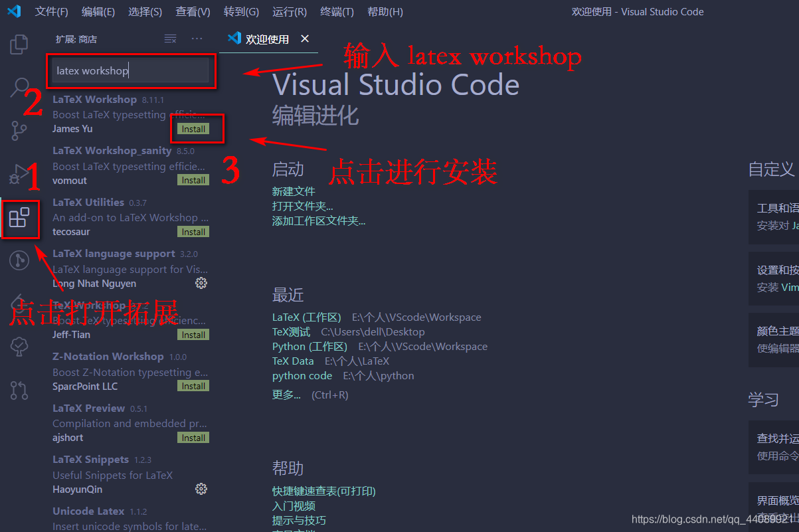Viewport: 799px width, 532px height.
Task: Open manage gear for LaTeX language support
Action: pyautogui.click(x=201, y=283)
